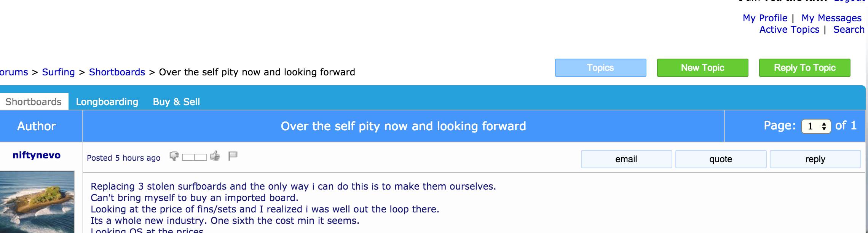Click the blue Topics button

(x=600, y=68)
